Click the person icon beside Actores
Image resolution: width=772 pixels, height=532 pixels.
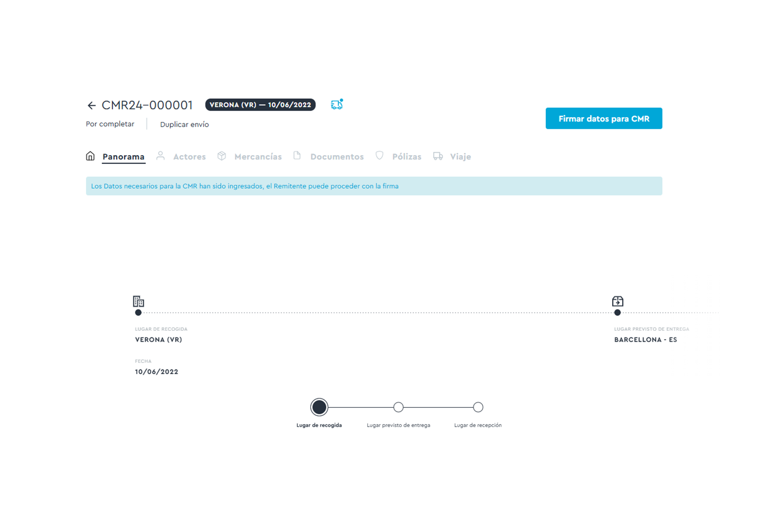pos(161,156)
